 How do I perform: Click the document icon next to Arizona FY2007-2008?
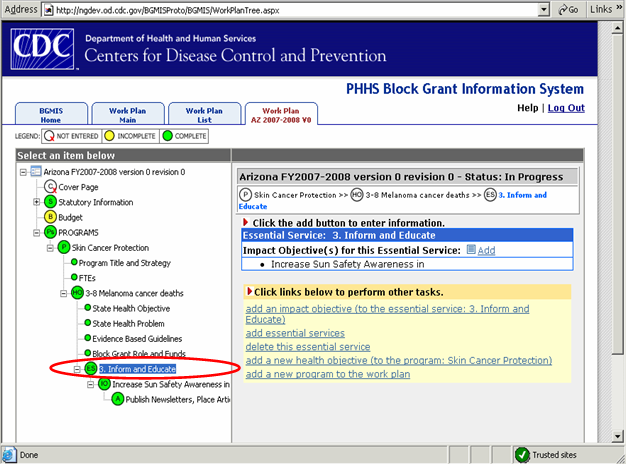click(x=36, y=172)
